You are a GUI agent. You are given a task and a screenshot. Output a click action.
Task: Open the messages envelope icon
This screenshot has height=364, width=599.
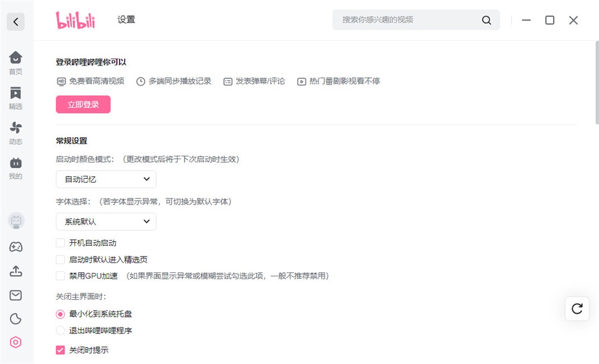(16, 295)
